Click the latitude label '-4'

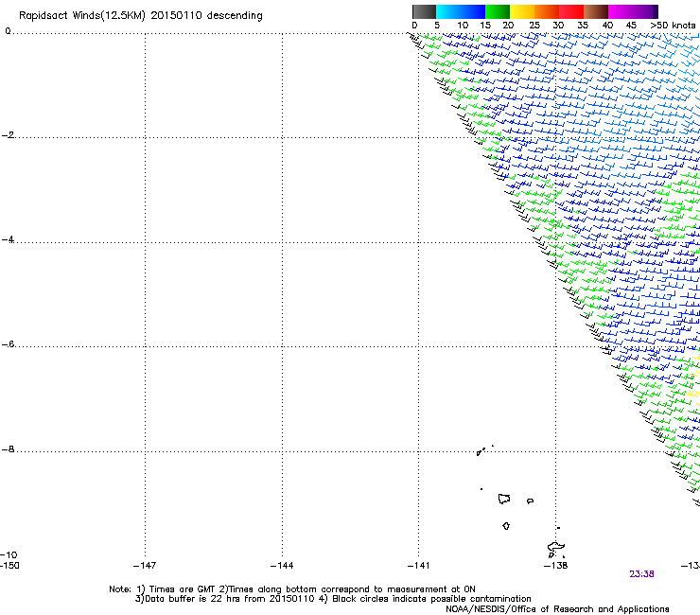pos(8,239)
